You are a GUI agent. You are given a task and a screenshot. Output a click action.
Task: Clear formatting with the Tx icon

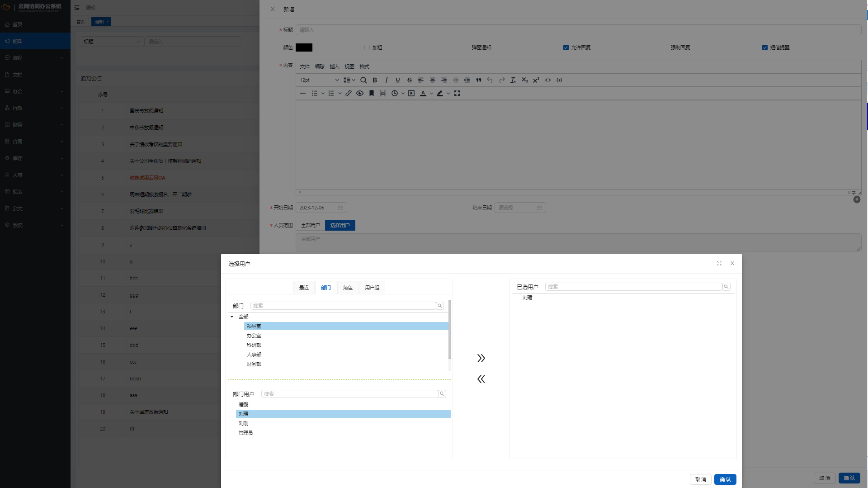(513, 80)
